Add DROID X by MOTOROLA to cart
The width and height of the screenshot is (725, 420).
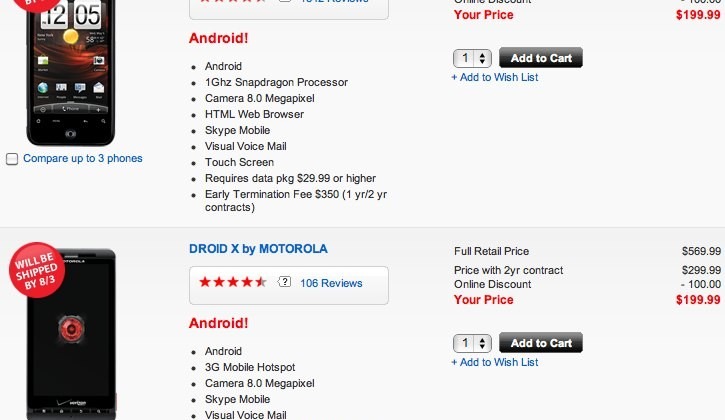pyautogui.click(x=541, y=343)
